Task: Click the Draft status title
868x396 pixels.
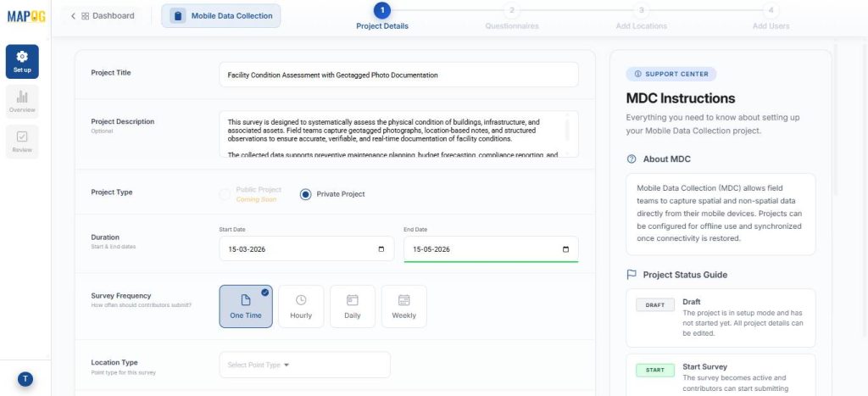Action: point(692,302)
